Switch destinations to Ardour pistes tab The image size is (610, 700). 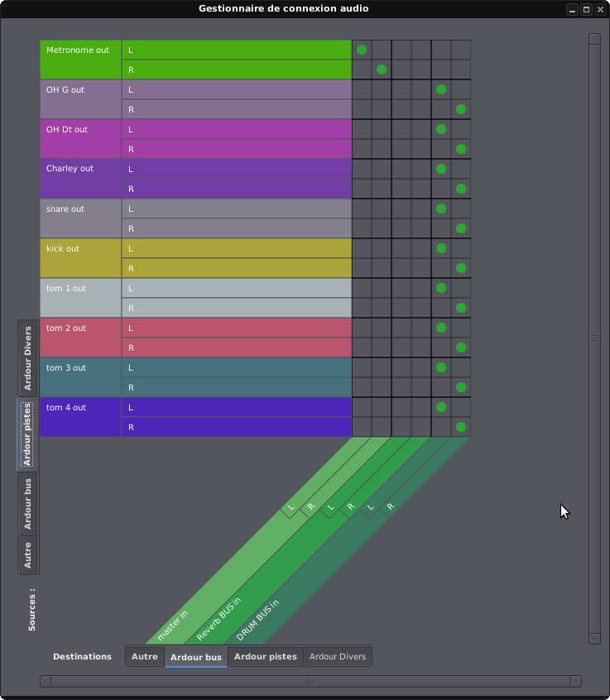265,656
